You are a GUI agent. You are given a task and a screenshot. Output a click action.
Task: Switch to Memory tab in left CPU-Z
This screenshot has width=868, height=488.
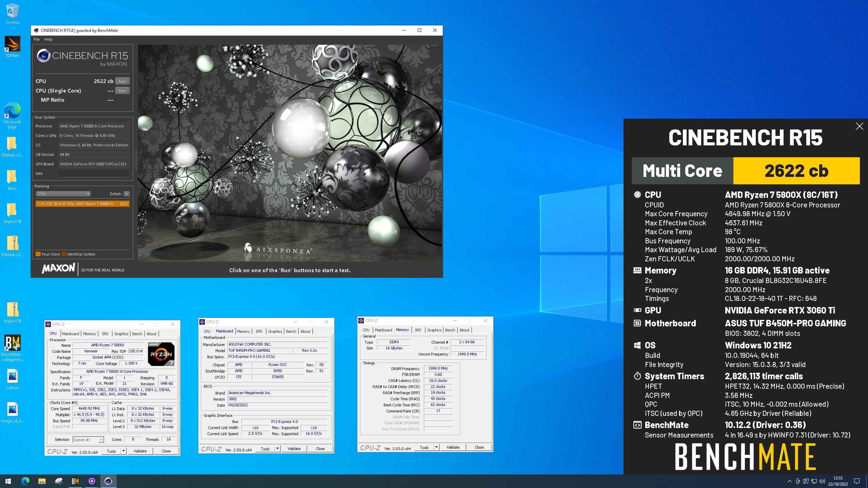coord(90,334)
